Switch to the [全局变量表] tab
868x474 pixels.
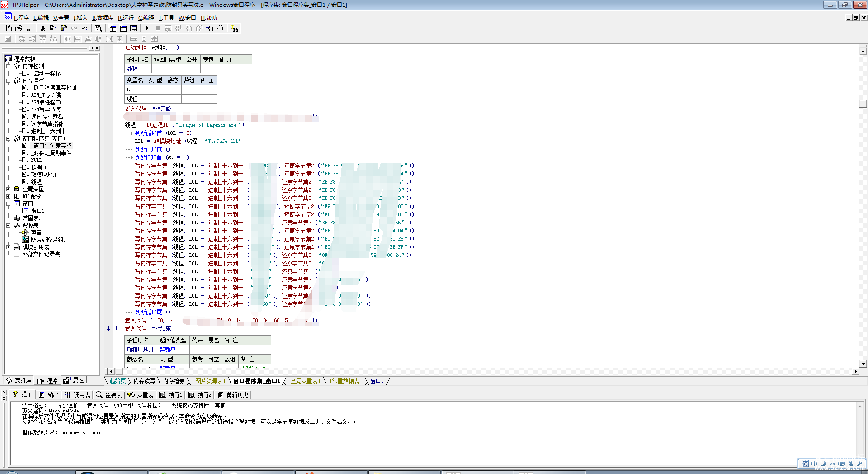point(305,381)
